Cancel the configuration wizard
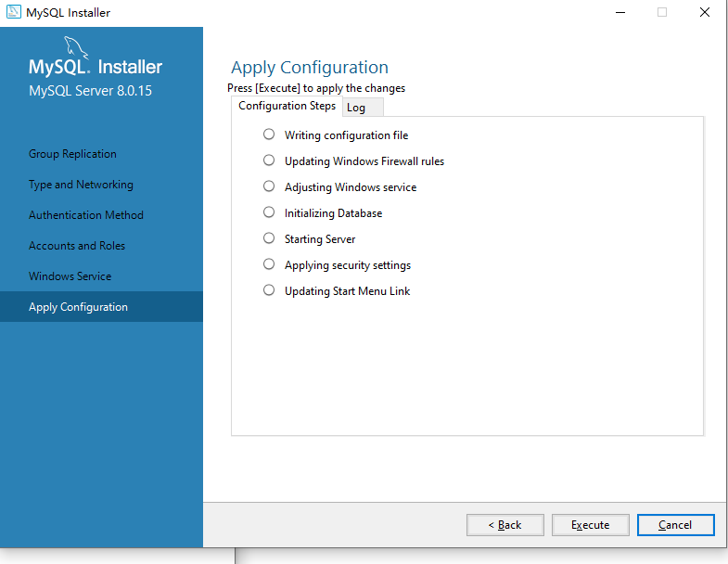728x564 pixels. pyautogui.click(x=675, y=525)
